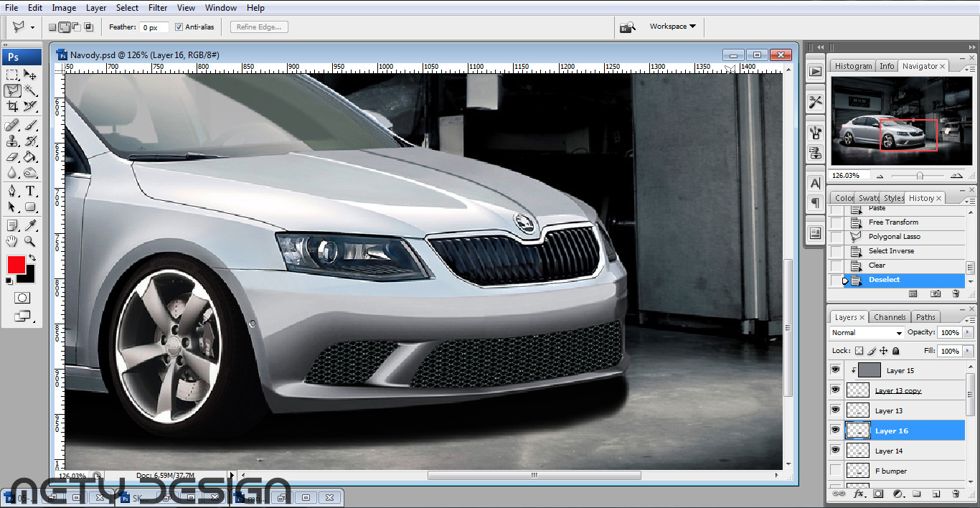
Task: Hide Layer 13 visibility eye
Action: click(x=835, y=410)
